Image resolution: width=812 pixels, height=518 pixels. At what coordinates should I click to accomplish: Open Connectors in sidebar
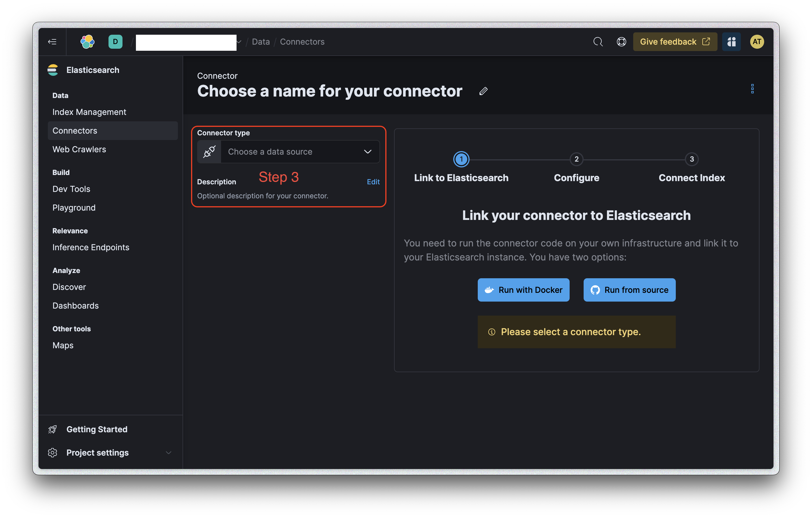tap(113, 130)
